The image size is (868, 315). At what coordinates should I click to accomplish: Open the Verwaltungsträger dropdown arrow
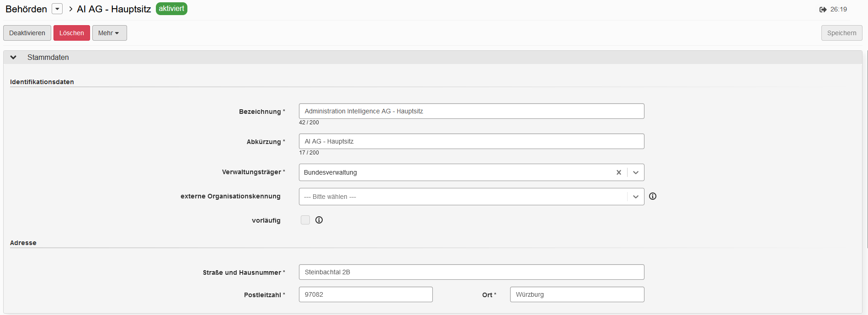635,172
